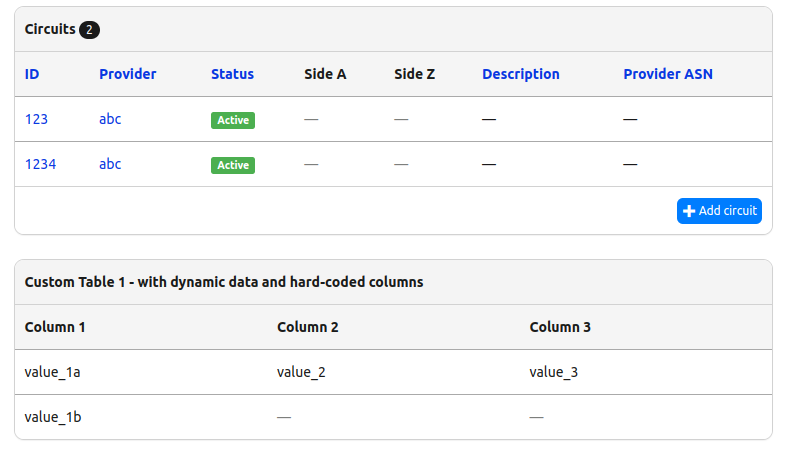
Task: Sort circuits by Provider column header
Action: [127, 74]
